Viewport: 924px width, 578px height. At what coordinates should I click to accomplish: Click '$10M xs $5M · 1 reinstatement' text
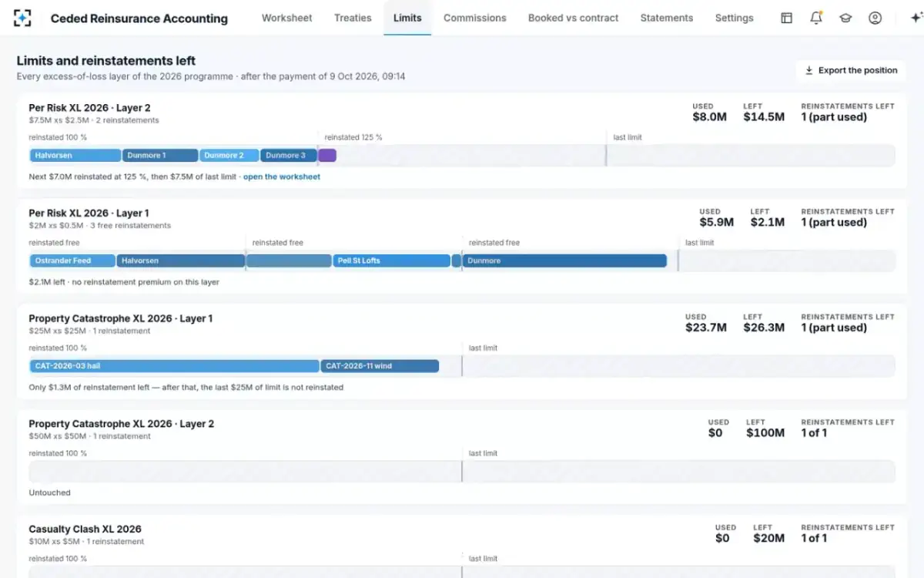tap(86, 542)
